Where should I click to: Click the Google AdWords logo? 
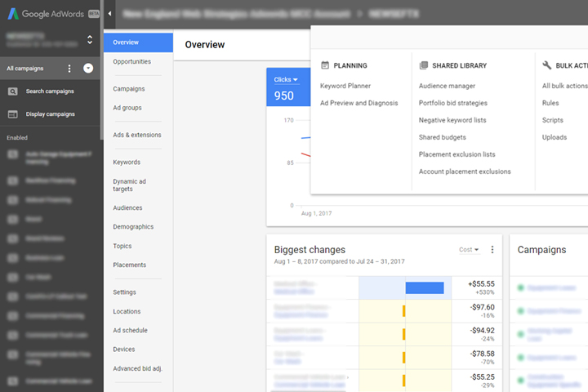click(x=15, y=14)
